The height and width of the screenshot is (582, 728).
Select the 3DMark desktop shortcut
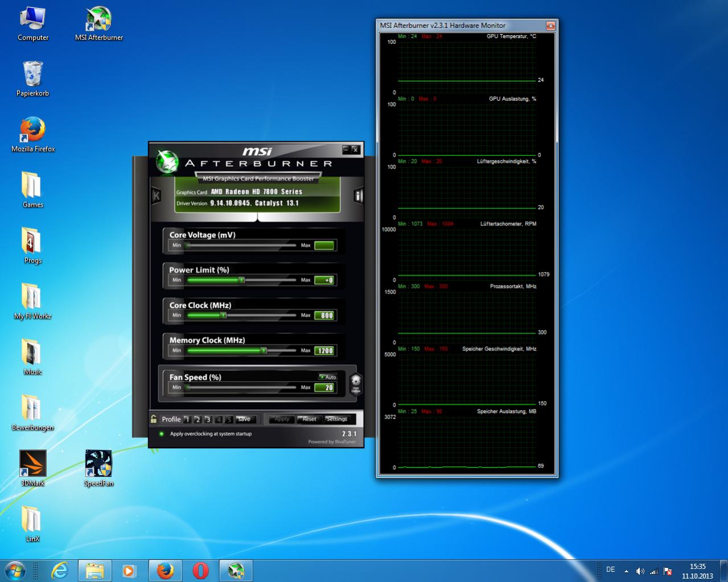click(32, 469)
